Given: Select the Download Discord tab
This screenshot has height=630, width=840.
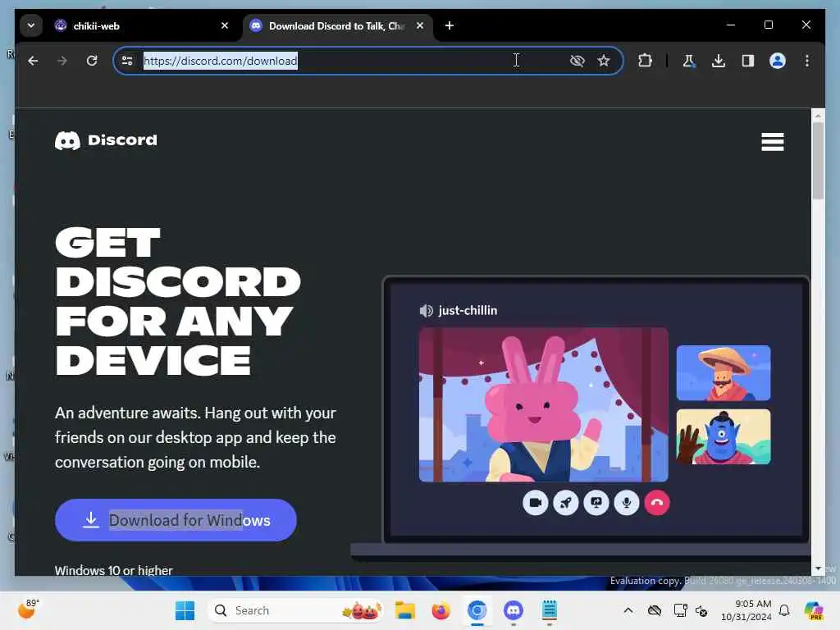Looking at the screenshot, I should [337, 25].
